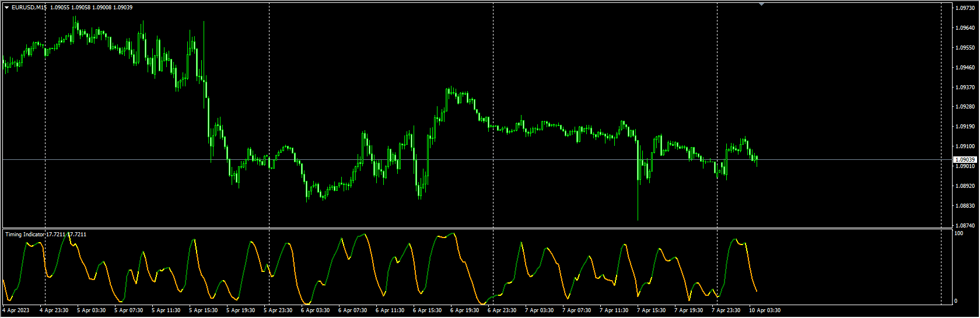Click the 1.09100 price axis label
This screenshot has width=980, height=318.
[x=965, y=146]
